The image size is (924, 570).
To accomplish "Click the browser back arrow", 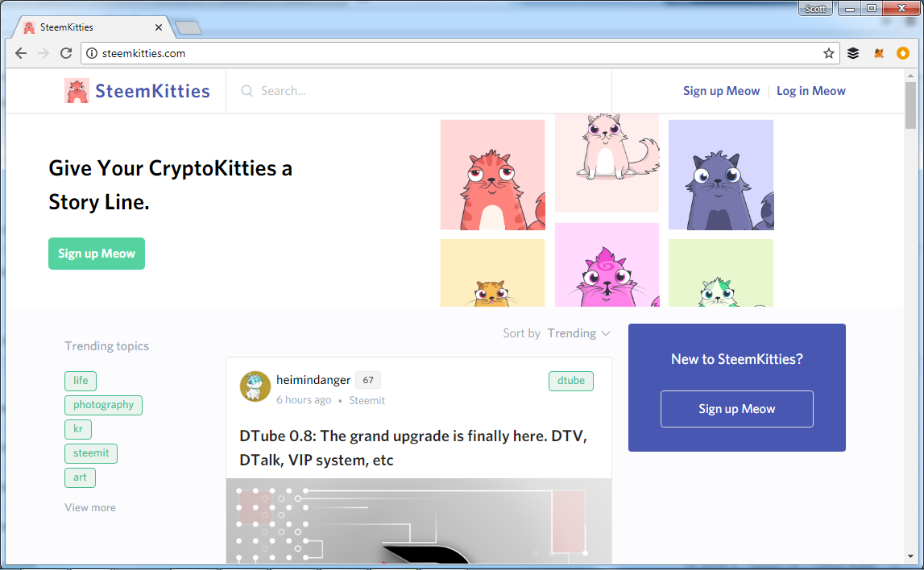I will [x=21, y=53].
